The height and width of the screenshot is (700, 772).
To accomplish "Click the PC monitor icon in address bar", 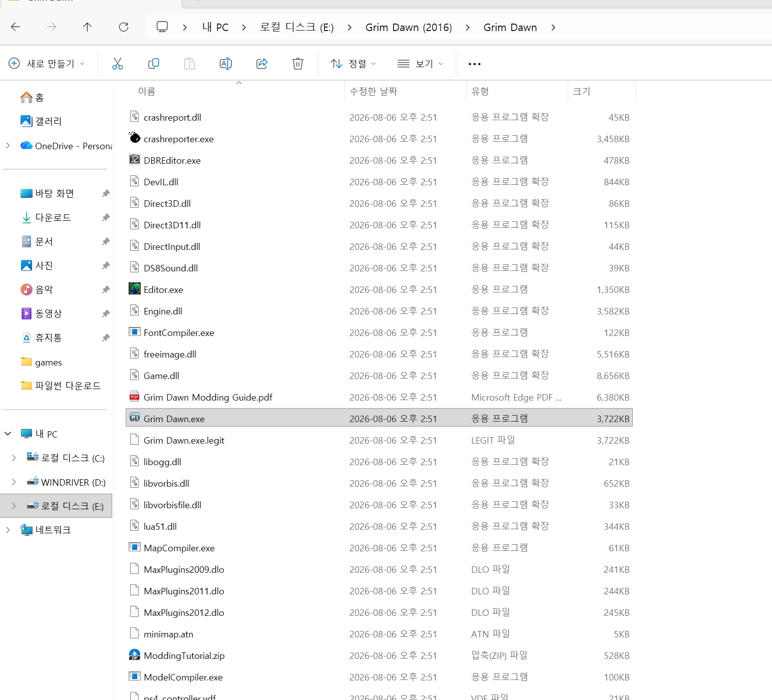I will click(162, 27).
